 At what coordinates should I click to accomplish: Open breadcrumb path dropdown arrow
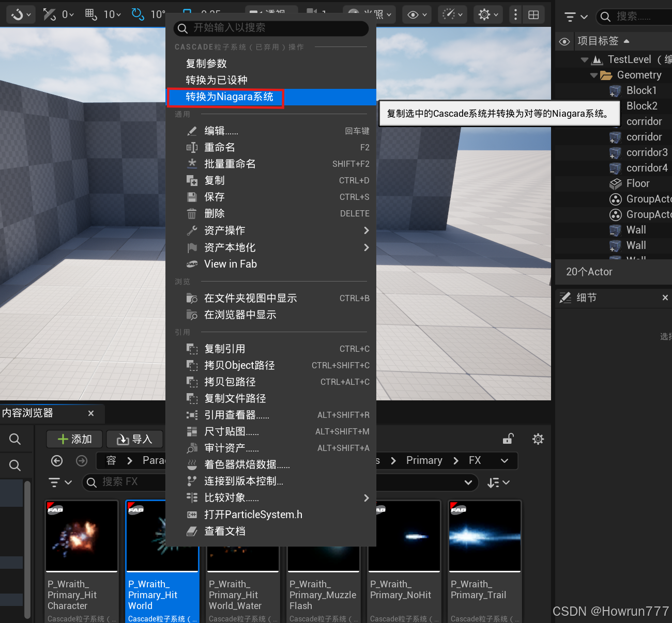coord(505,460)
